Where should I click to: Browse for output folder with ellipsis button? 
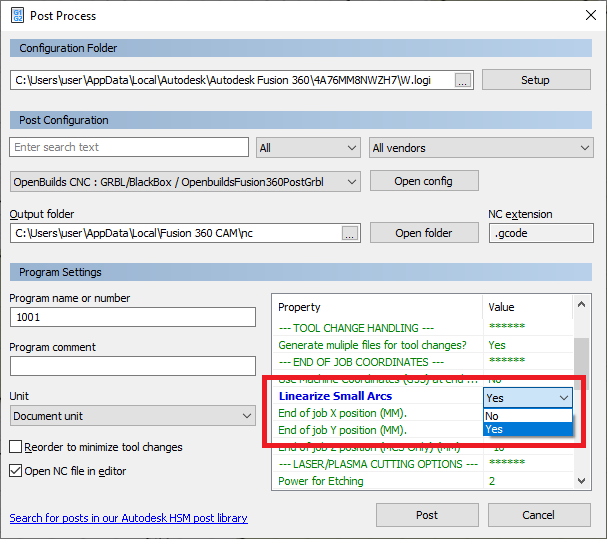(x=349, y=233)
